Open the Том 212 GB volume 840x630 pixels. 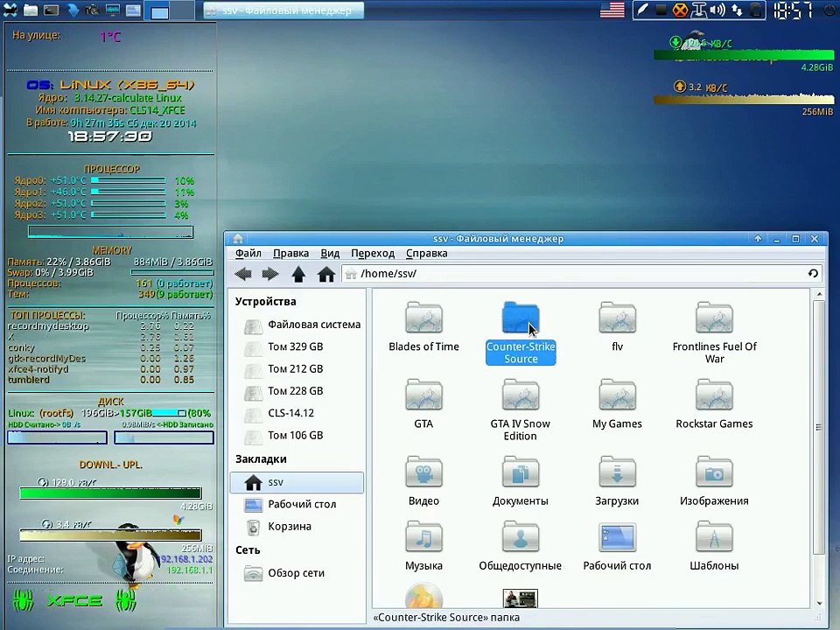pyautogui.click(x=283, y=369)
